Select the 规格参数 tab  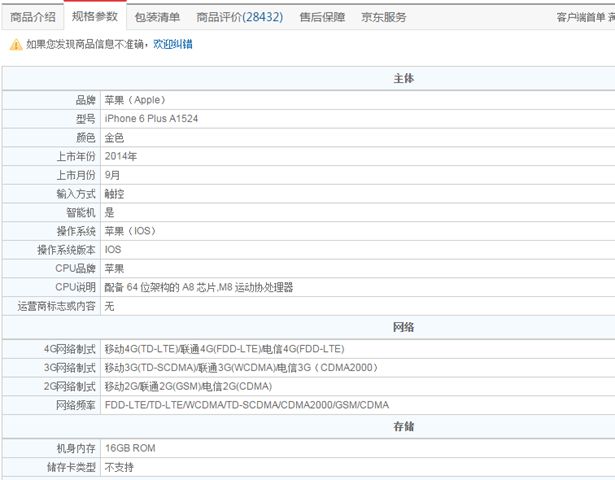(95, 16)
